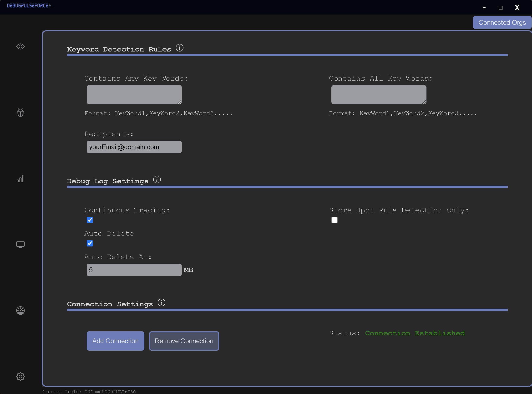The height and width of the screenshot is (394, 532).
Task: Select the monitor display sidebar icon
Action: click(20, 245)
